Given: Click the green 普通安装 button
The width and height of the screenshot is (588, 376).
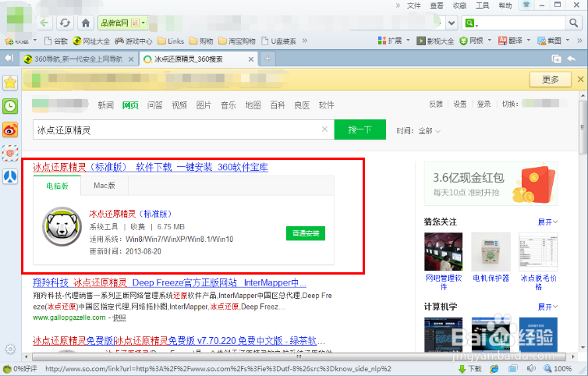Looking at the screenshot, I should [x=306, y=233].
